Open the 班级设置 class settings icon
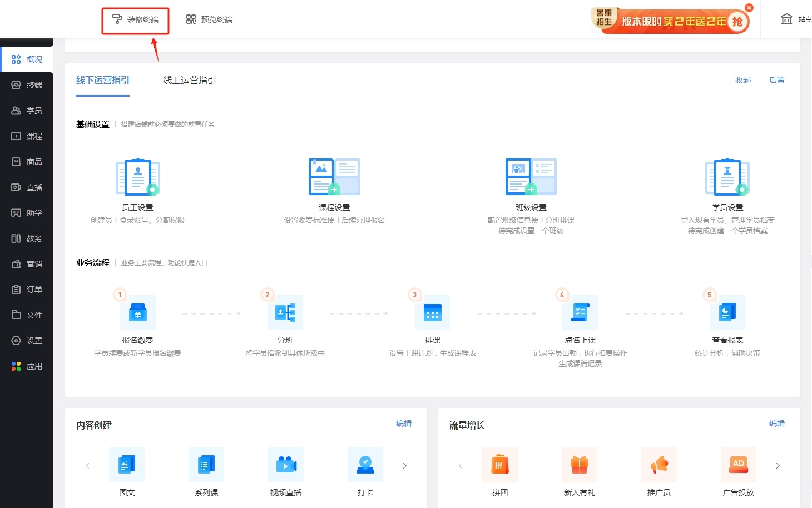 531,177
